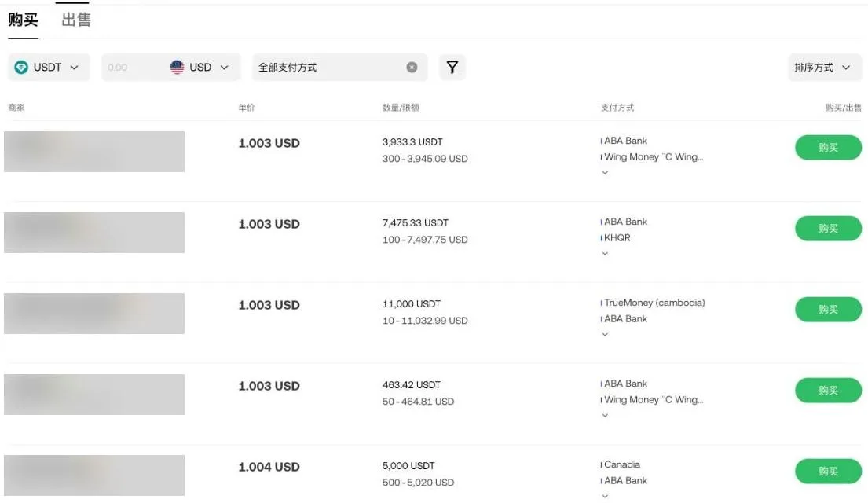
Task: Open blurred merchant of 5,000 USDT offer
Action: click(x=94, y=475)
